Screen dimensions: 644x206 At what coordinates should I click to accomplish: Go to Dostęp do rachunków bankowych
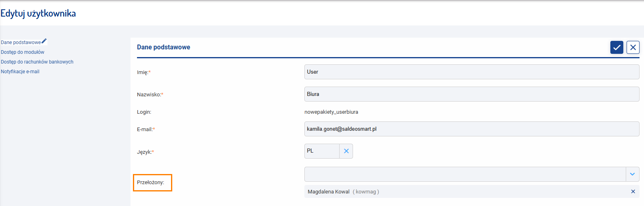pyautogui.click(x=37, y=62)
